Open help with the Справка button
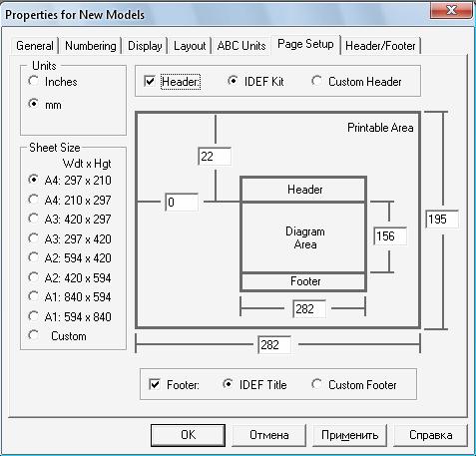 click(x=431, y=435)
